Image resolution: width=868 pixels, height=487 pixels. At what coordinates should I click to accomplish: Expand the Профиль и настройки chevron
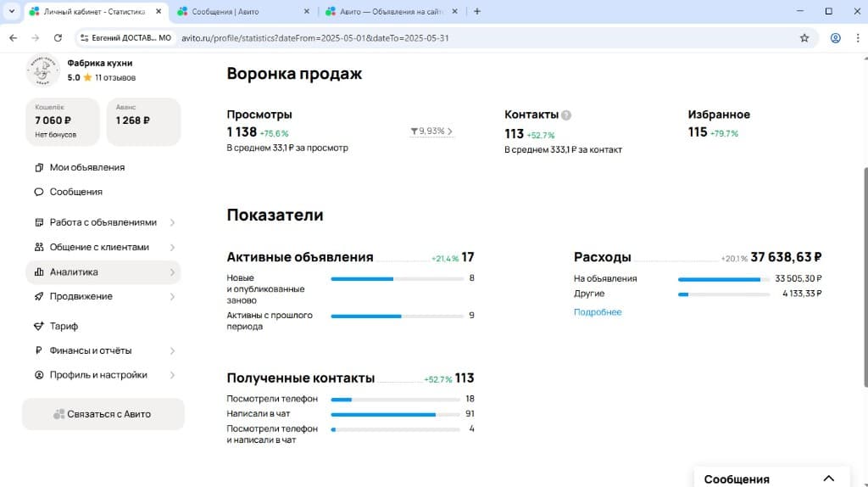click(x=172, y=375)
